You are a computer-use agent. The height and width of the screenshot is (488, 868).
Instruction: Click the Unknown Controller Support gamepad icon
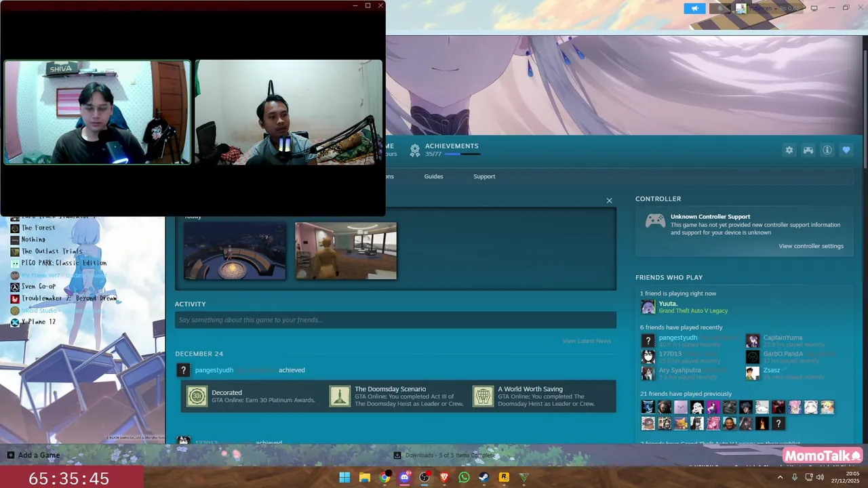point(655,221)
